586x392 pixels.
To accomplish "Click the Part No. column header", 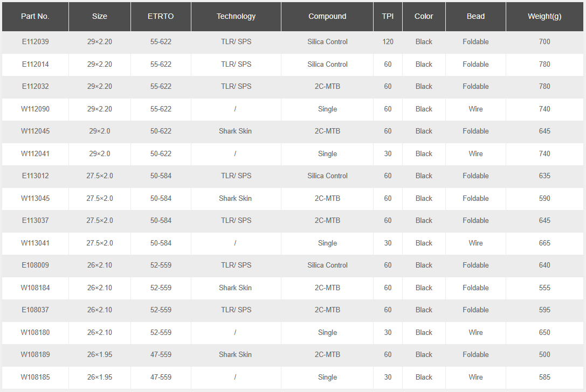I will (35, 16).
